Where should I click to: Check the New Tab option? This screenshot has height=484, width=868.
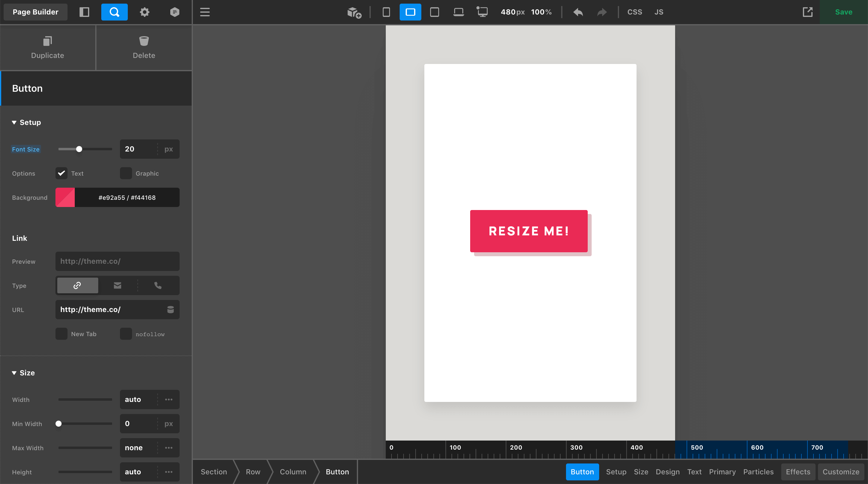coord(61,333)
